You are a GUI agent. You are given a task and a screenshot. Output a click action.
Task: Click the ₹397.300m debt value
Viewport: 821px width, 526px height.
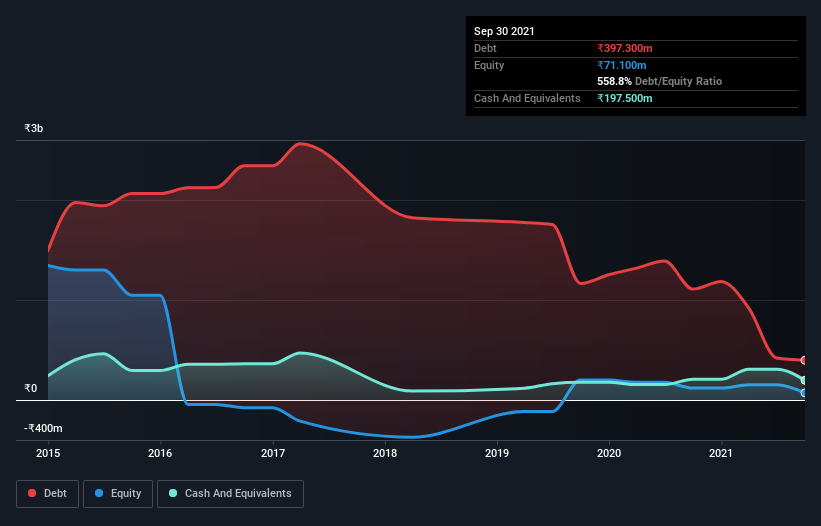[x=625, y=48]
